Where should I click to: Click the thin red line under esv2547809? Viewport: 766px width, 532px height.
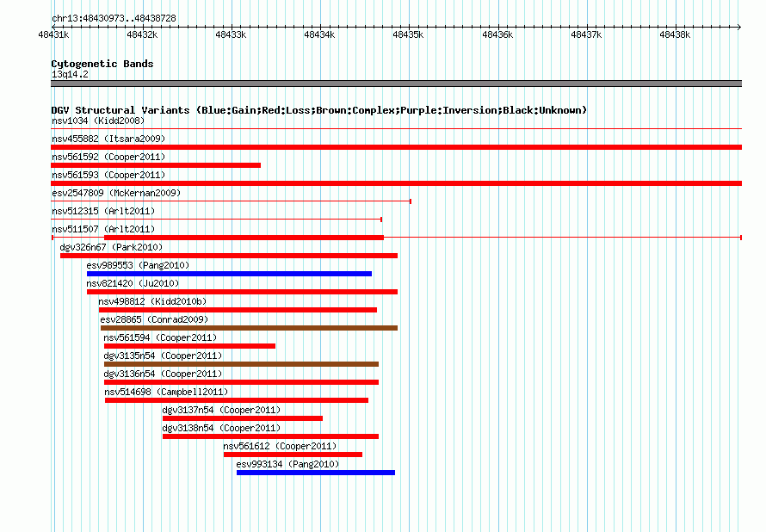231,201
